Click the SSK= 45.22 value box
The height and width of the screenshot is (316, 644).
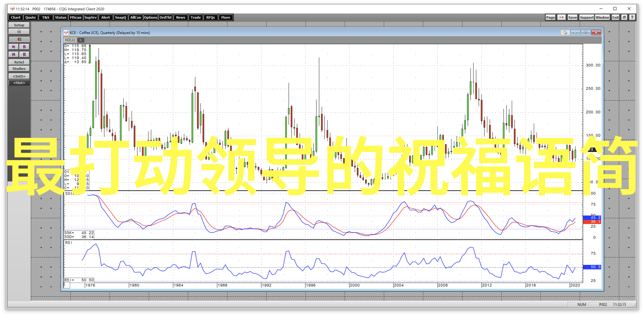pos(79,233)
